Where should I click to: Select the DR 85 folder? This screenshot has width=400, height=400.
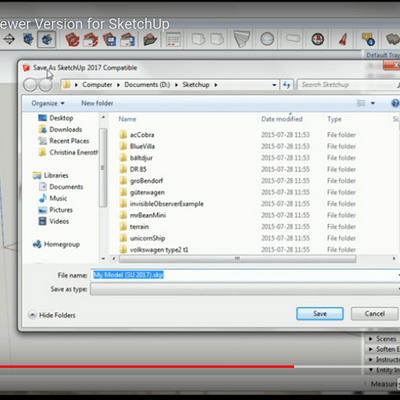[x=133, y=169]
